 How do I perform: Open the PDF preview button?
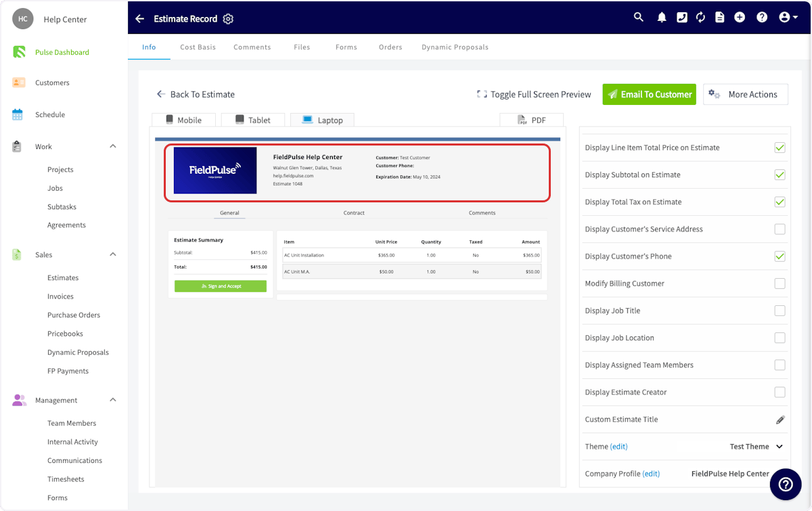tap(531, 120)
